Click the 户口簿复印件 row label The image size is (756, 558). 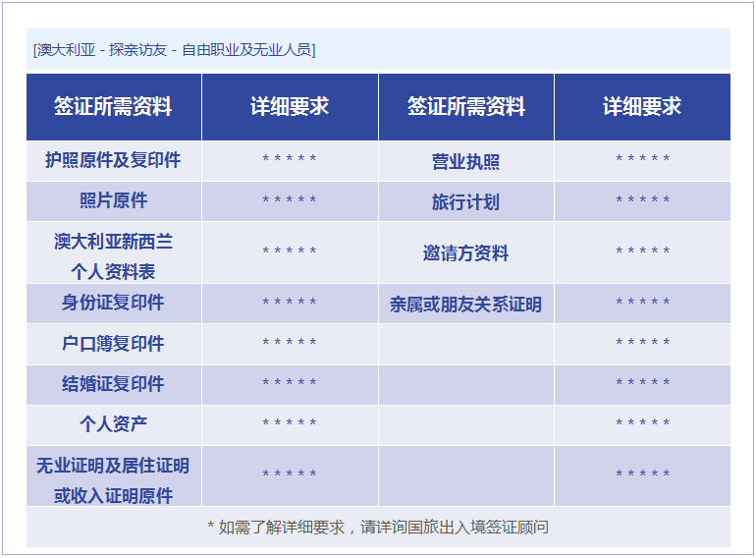(x=114, y=344)
